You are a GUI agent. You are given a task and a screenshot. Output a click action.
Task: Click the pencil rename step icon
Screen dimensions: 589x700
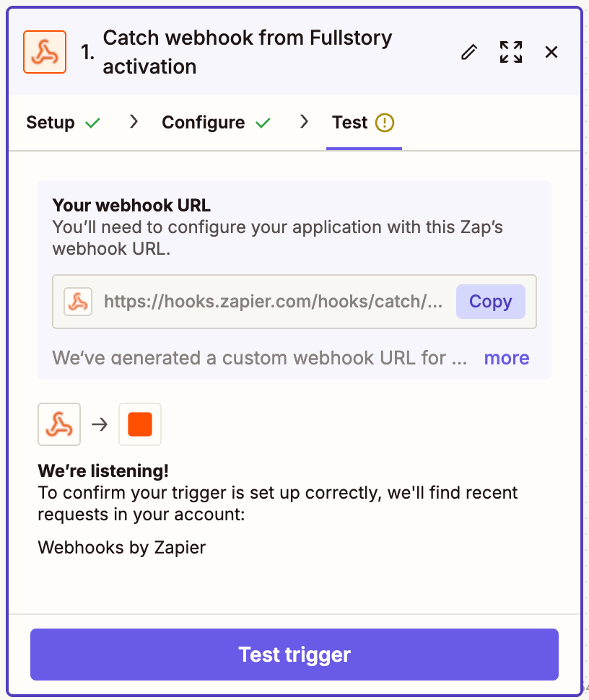pos(469,52)
